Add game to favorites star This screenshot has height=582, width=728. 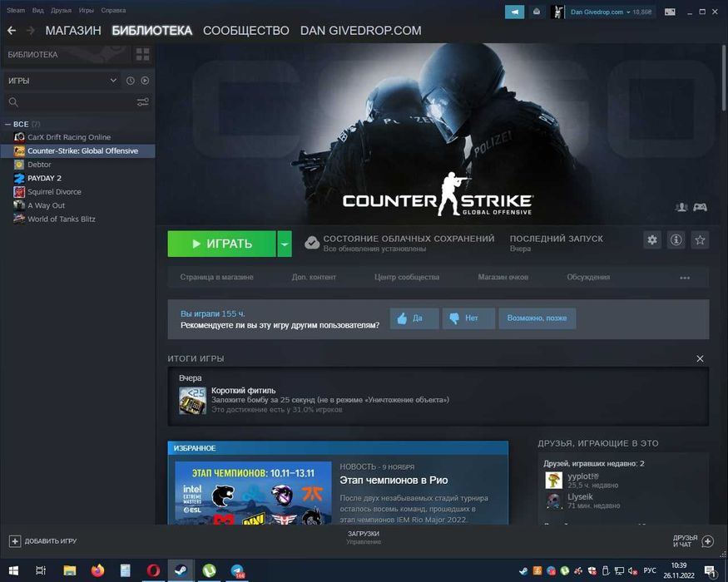coord(701,240)
